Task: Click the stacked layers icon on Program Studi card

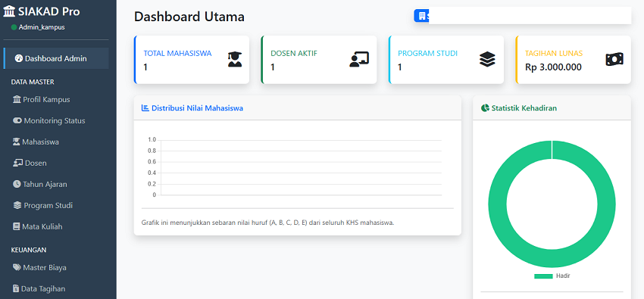Action: pos(487,60)
